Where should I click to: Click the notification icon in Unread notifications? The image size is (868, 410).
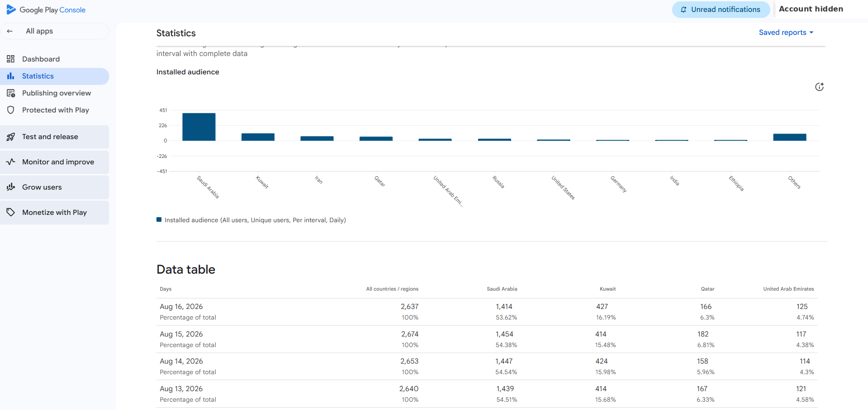coord(684,10)
